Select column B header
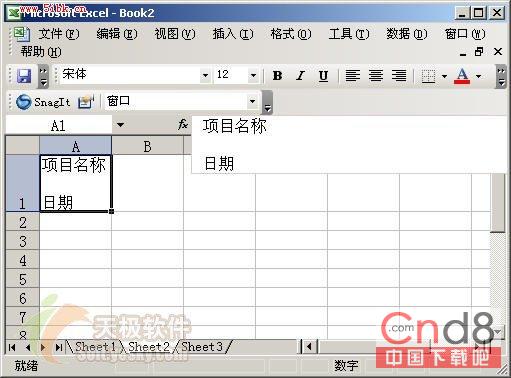This screenshot has height=378, width=511. (147, 146)
